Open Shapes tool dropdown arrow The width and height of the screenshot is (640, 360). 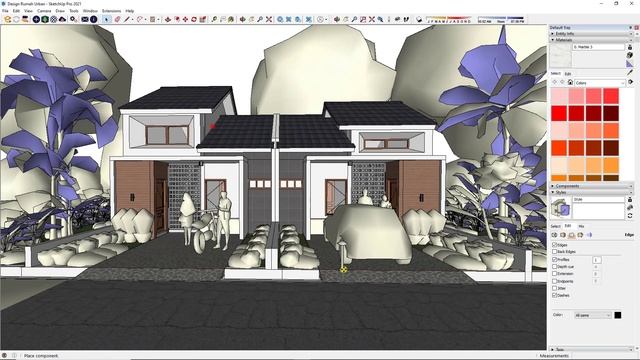(x=158, y=20)
